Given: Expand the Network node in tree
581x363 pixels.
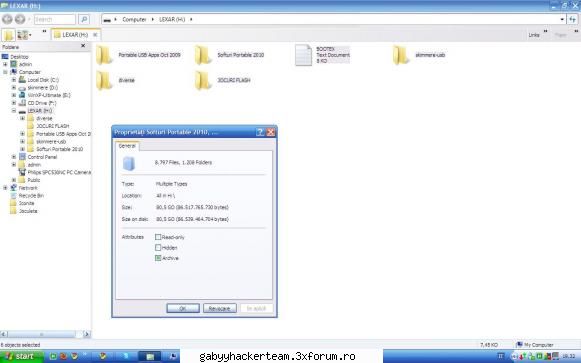Looking at the screenshot, I should coord(5,188).
